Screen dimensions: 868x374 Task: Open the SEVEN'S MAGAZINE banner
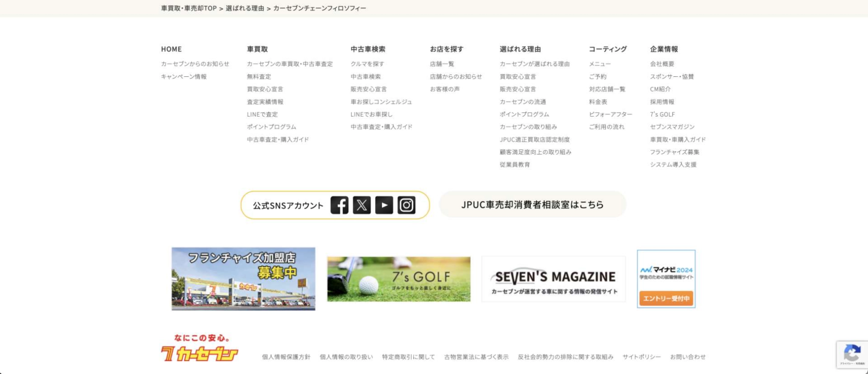[x=553, y=279]
